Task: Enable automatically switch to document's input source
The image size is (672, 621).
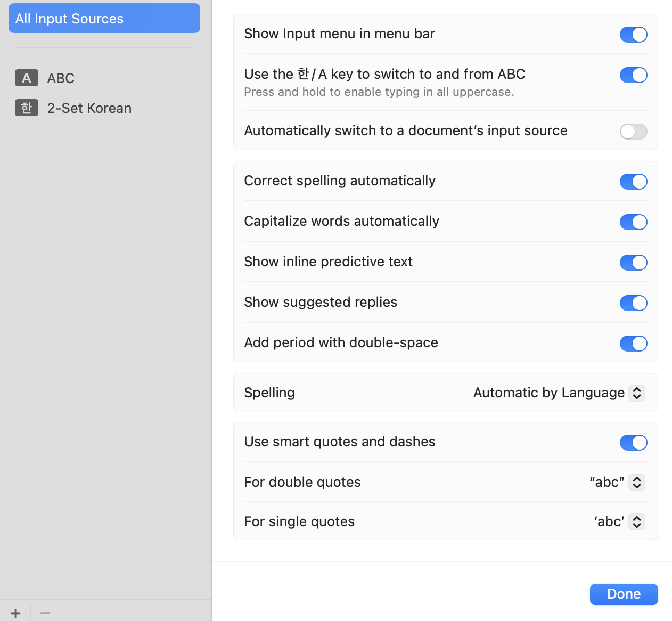Action: point(633,132)
